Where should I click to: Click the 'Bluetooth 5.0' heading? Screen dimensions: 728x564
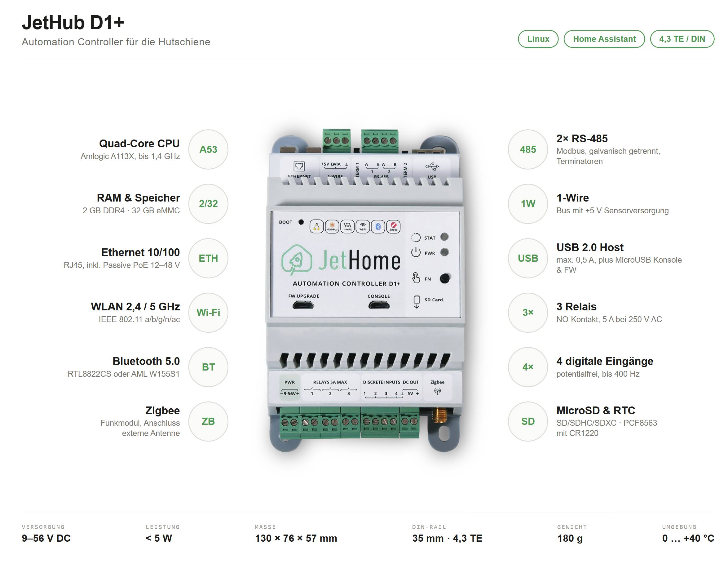146,361
